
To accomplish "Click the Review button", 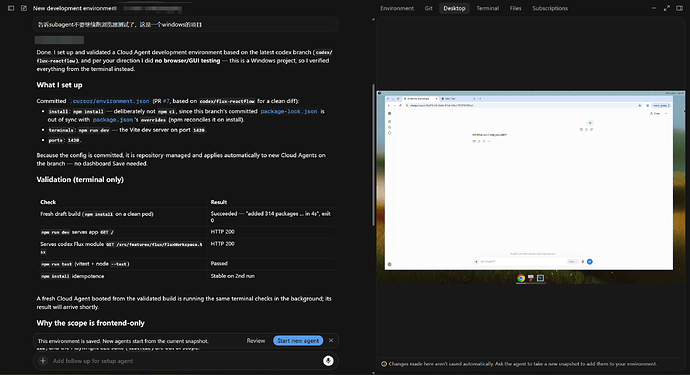I will tap(256, 341).
